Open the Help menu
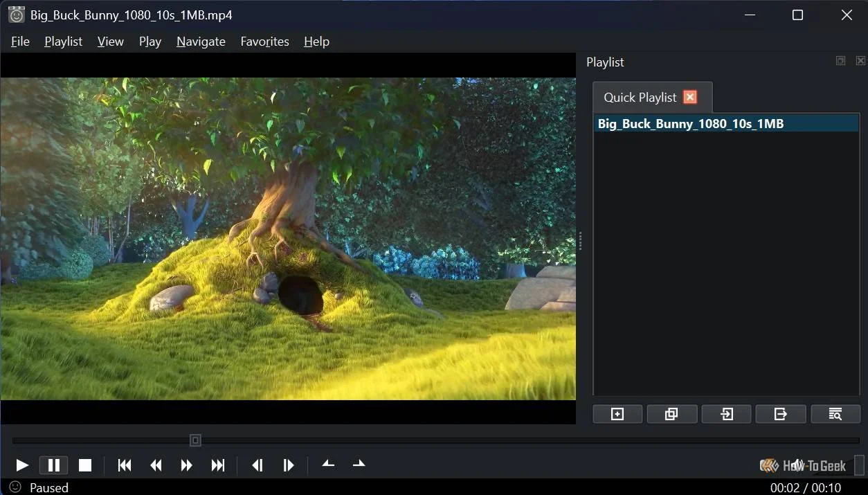The height and width of the screenshot is (495, 868). pos(316,42)
